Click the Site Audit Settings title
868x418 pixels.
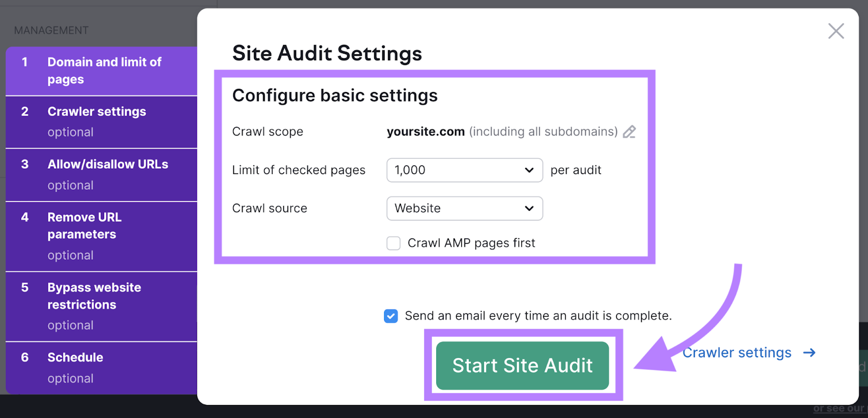327,54
